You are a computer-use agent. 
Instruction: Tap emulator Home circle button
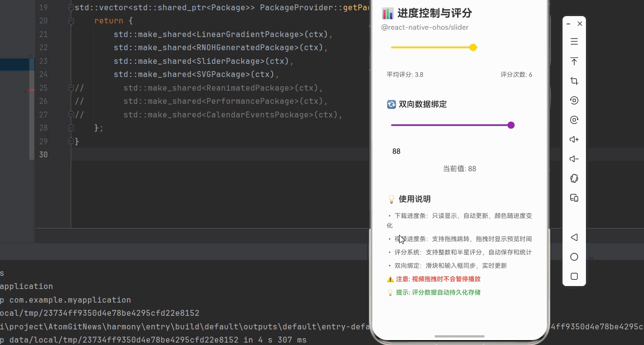pos(574,257)
